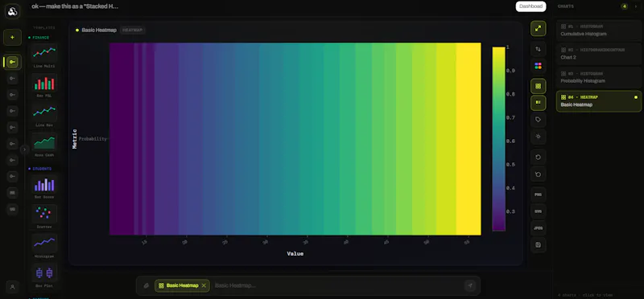This screenshot has height=299, width=644.
Task: Click the save disk icon
Action: 538,245
